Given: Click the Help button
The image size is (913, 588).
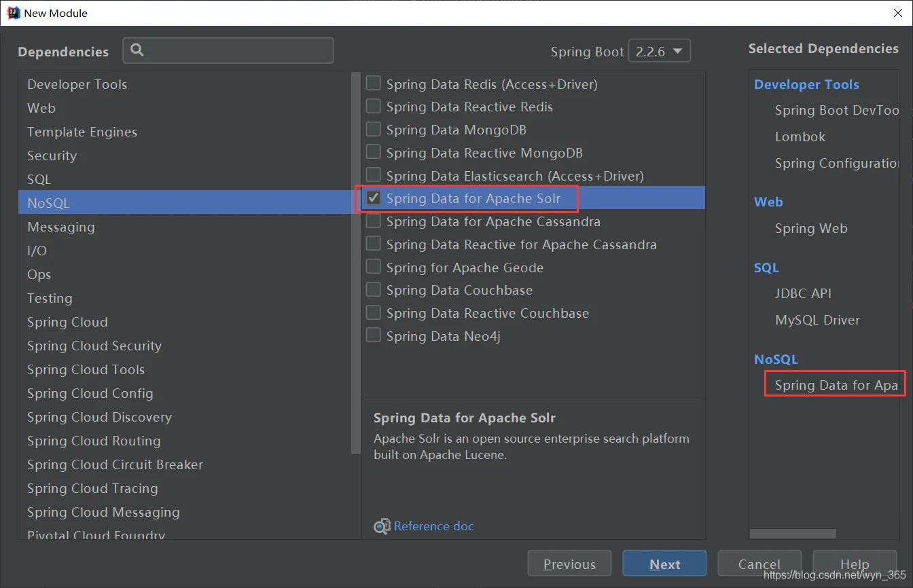Looking at the screenshot, I should coord(855,564).
